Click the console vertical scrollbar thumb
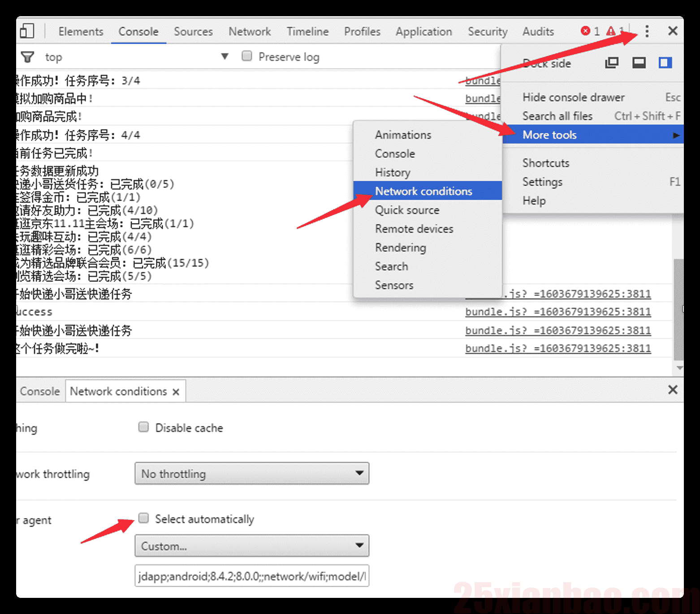The width and height of the screenshot is (700, 614). click(x=678, y=309)
